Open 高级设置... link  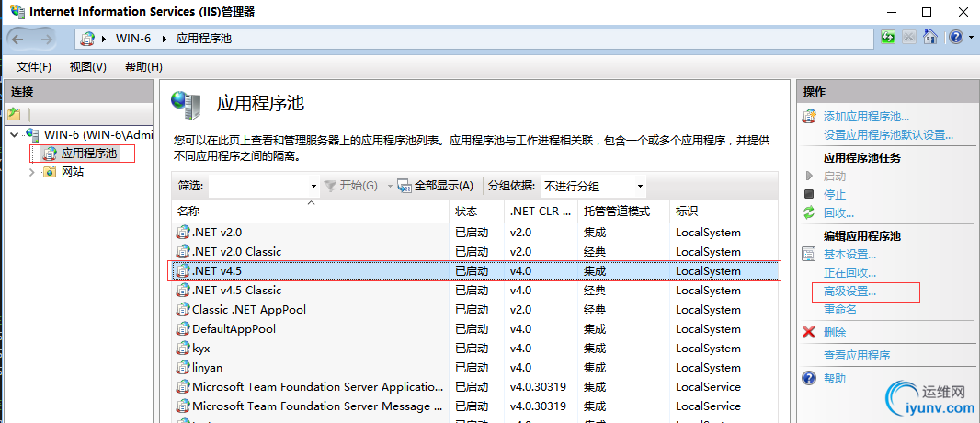tap(850, 292)
